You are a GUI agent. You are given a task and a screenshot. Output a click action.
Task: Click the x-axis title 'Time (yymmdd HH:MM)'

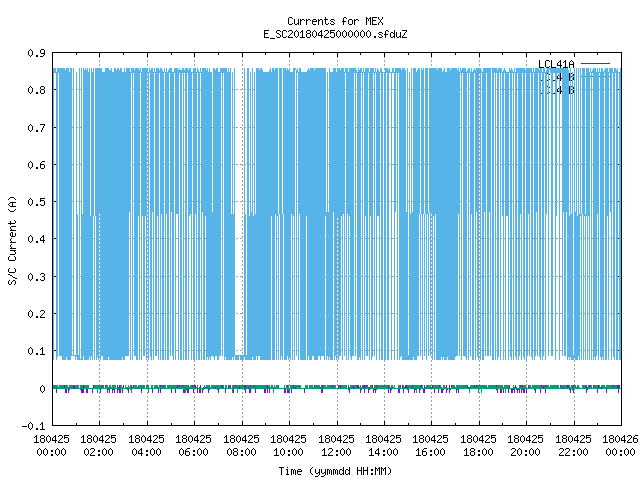[x=335, y=471]
